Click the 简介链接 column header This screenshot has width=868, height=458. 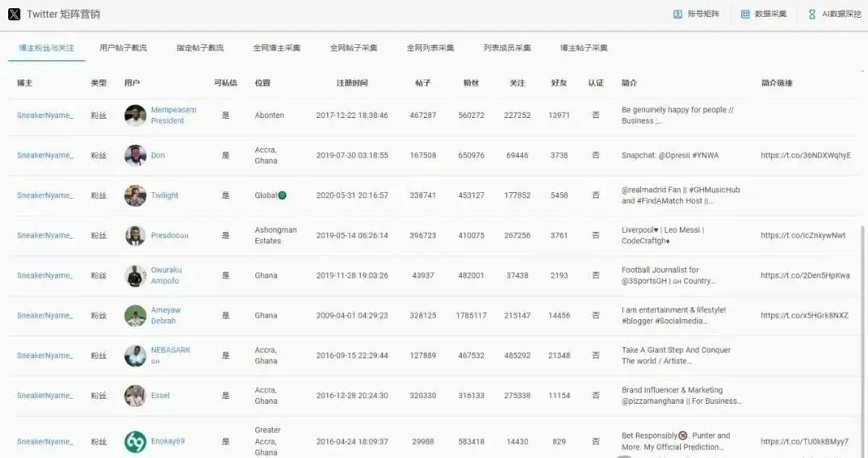point(777,82)
